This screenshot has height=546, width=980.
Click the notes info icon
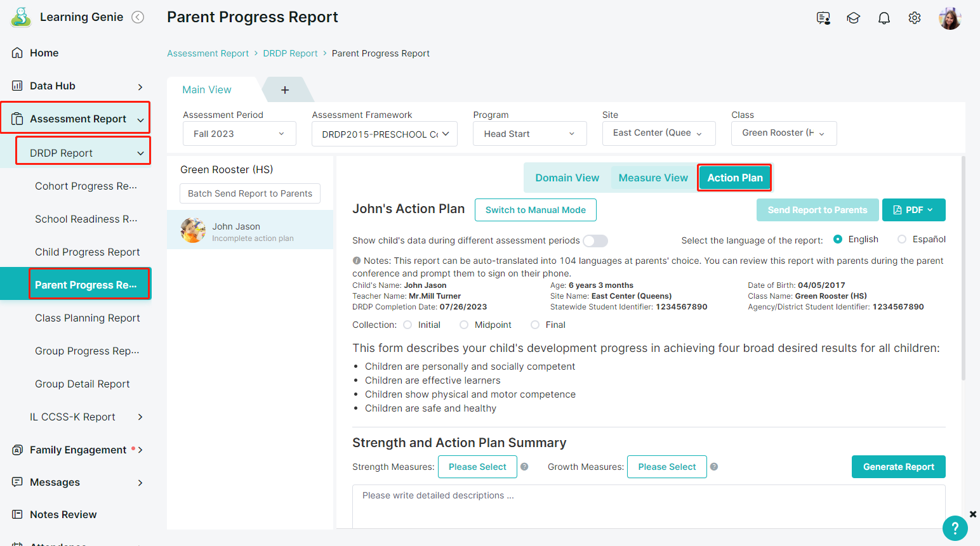[357, 261]
